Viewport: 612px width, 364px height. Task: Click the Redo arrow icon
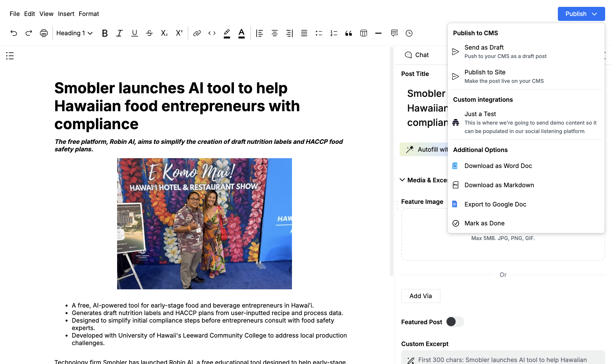(29, 33)
